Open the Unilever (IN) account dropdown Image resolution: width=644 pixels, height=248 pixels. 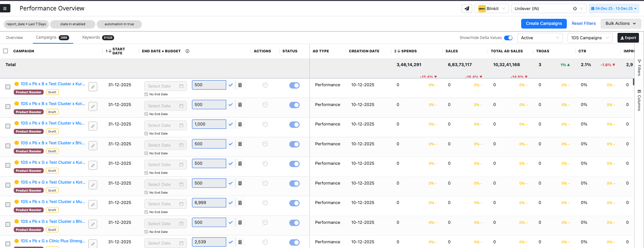click(549, 9)
